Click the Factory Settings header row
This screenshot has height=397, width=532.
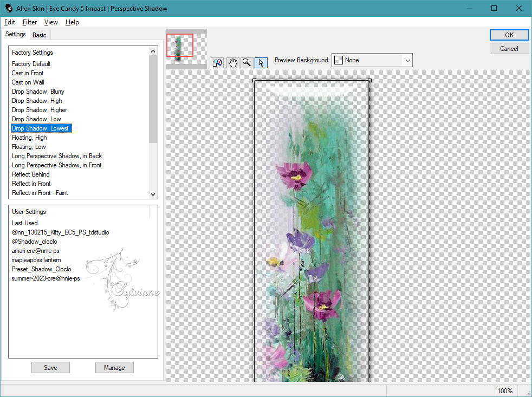(x=32, y=52)
